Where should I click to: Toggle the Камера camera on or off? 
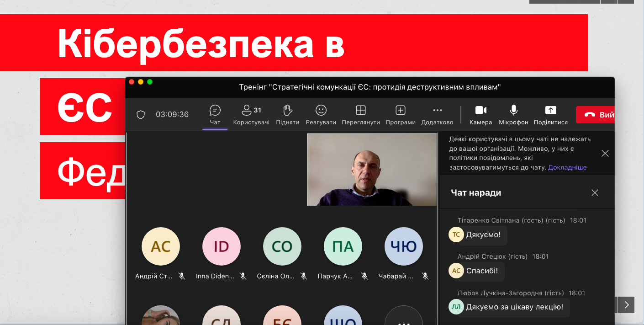[x=480, y=110]
